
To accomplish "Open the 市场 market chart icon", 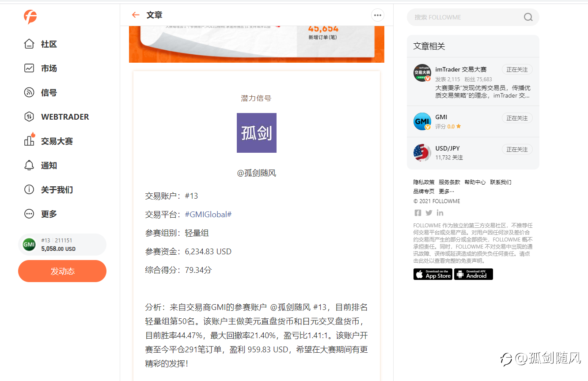I will (29, 68).
